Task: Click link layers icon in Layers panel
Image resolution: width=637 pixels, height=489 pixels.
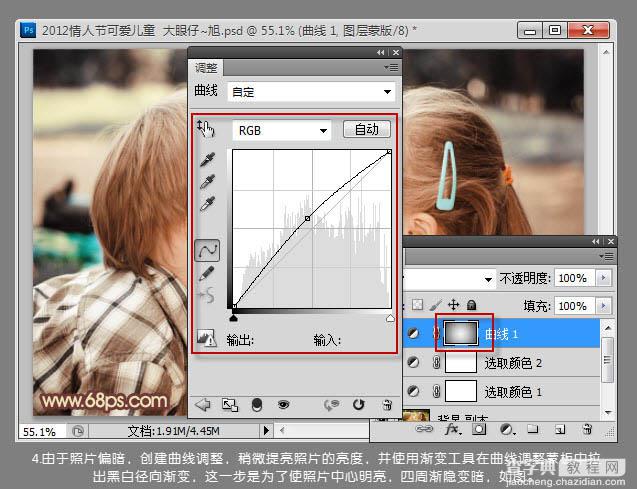Action: [425, 429]
